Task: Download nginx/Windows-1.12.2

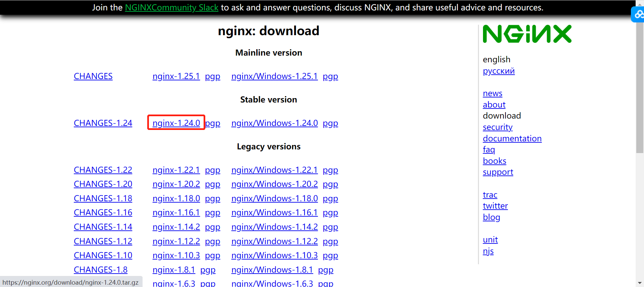Action: (x=274, y=241)
